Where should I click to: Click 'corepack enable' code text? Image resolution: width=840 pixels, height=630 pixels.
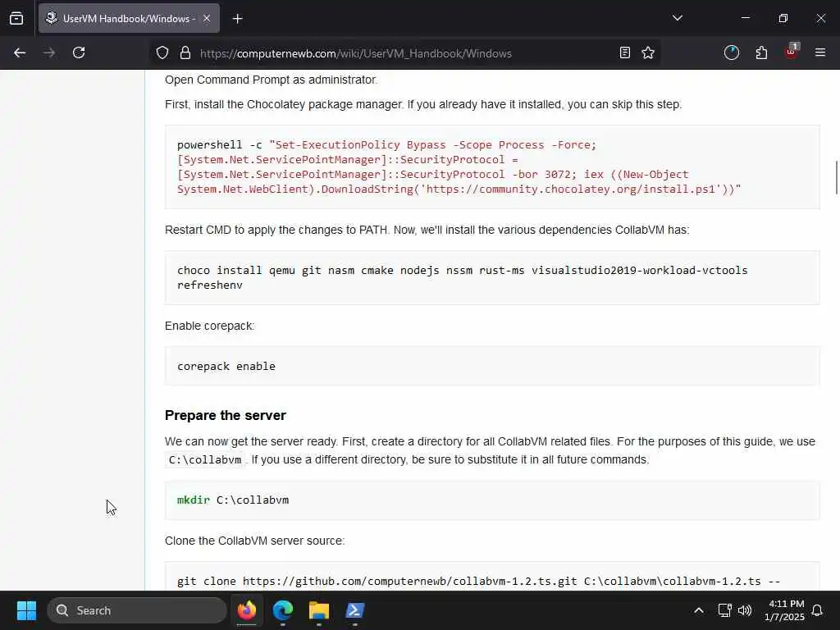[x=226, y=366]
